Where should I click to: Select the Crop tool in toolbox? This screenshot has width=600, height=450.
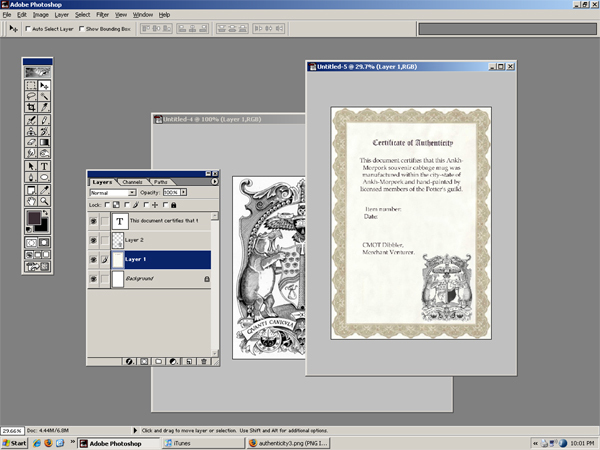click(x=31, y=108)
